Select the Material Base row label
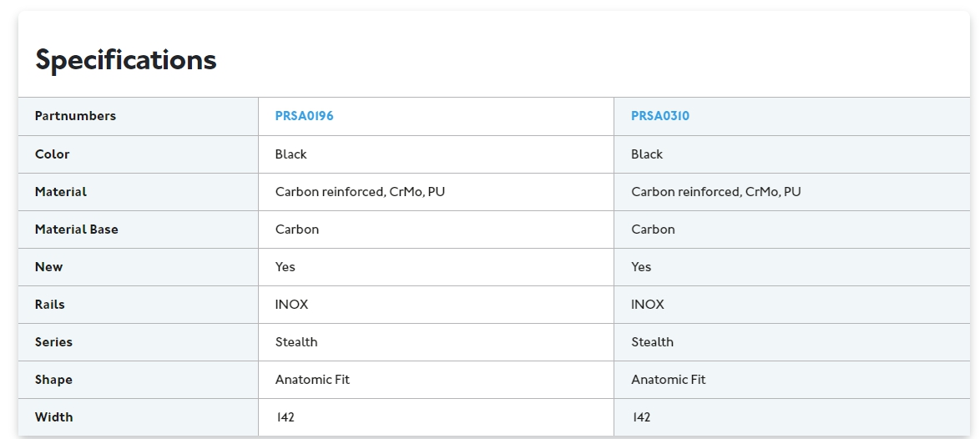 [76, 230]
